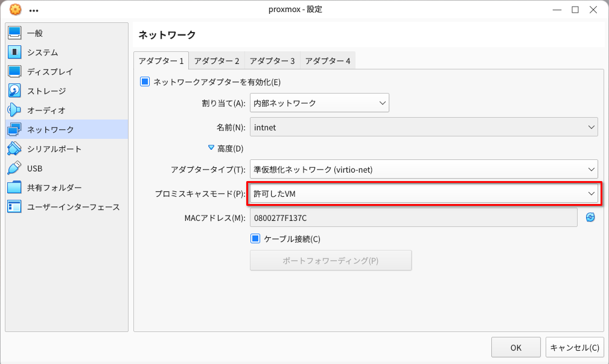
Task: Open the プロミスキャスモード dropdown showing 許可したVM
Action: tap(424, 193)
